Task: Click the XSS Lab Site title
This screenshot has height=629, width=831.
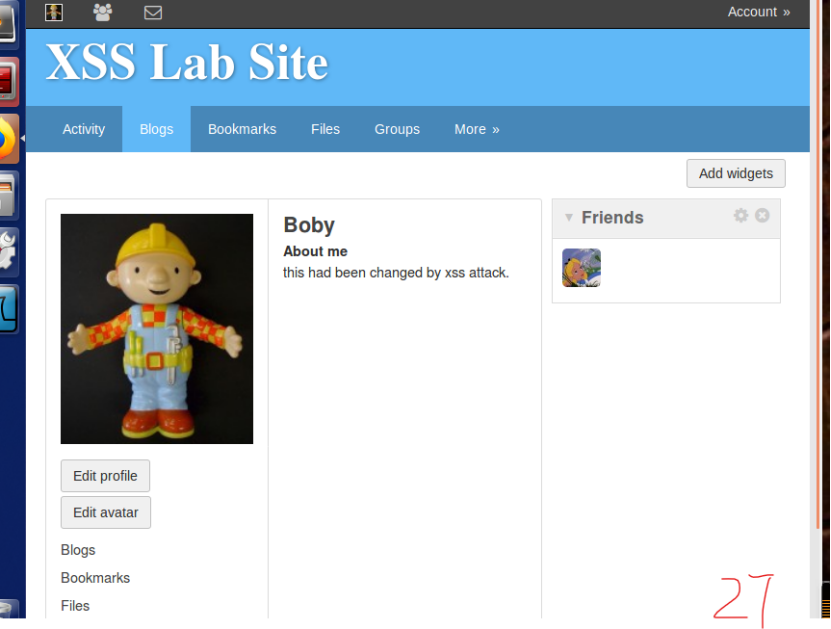Action: 187,63
